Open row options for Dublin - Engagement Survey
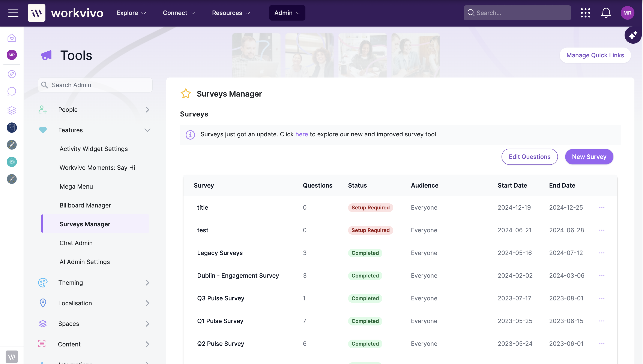This screenshot has height=364, width=643. [x=602, y=276]
